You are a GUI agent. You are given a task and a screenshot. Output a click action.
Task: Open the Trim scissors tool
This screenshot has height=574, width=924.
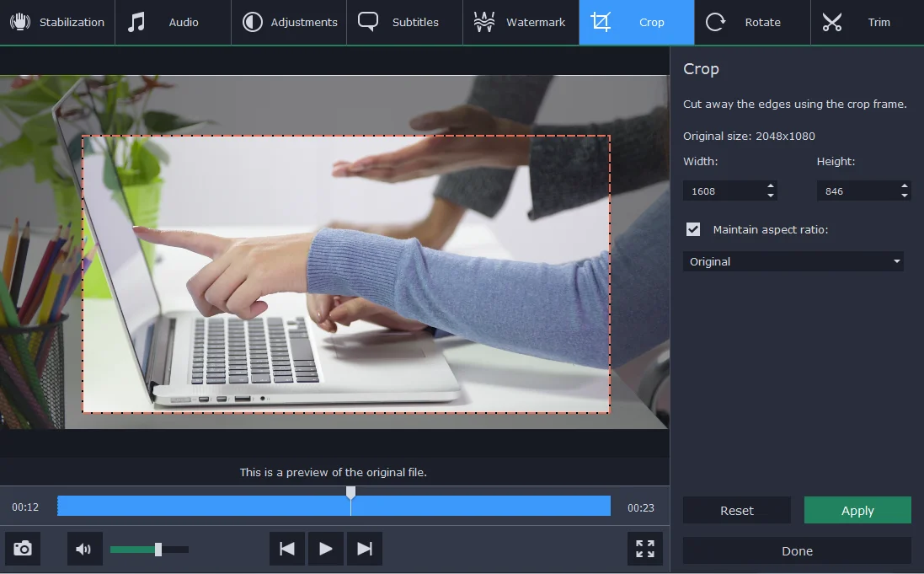point(832,22)
